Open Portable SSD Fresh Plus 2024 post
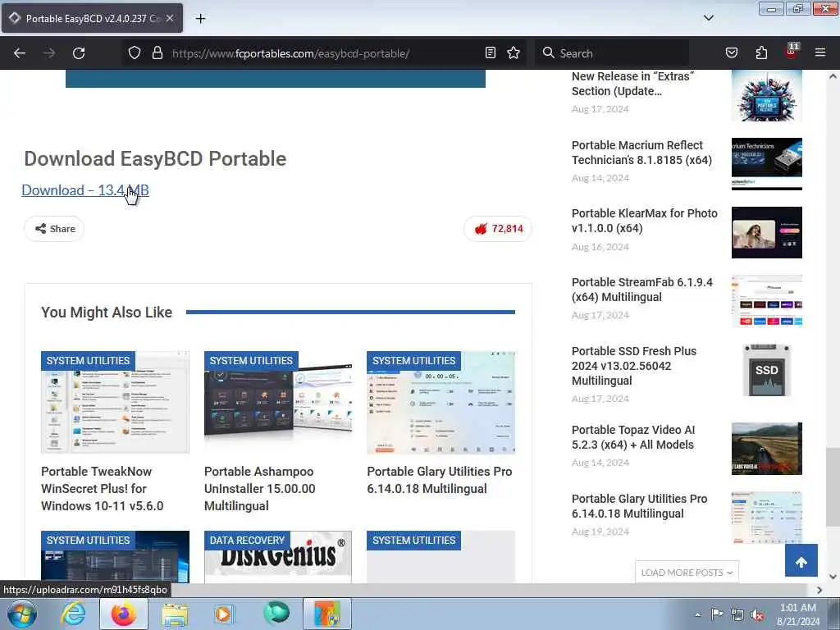Image resolution: width=840 pixels, height=630 pixels. click(x=634, y=366)
